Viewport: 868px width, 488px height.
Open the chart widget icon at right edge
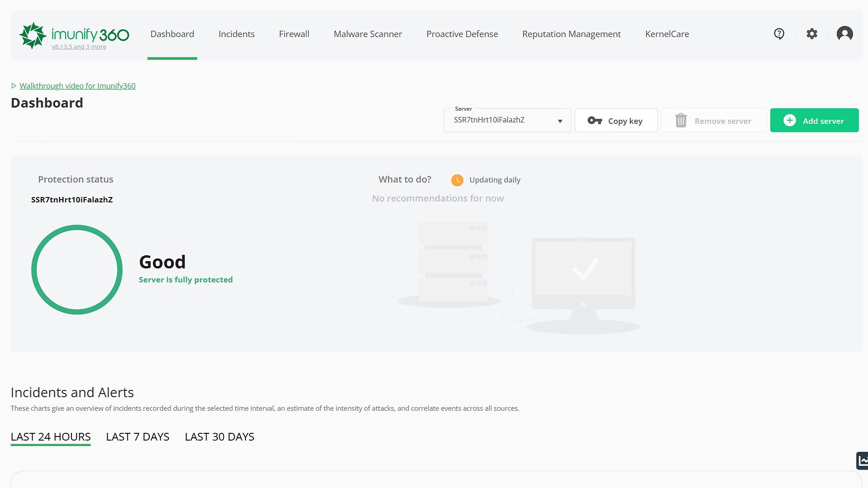click(x=862, y=461)
